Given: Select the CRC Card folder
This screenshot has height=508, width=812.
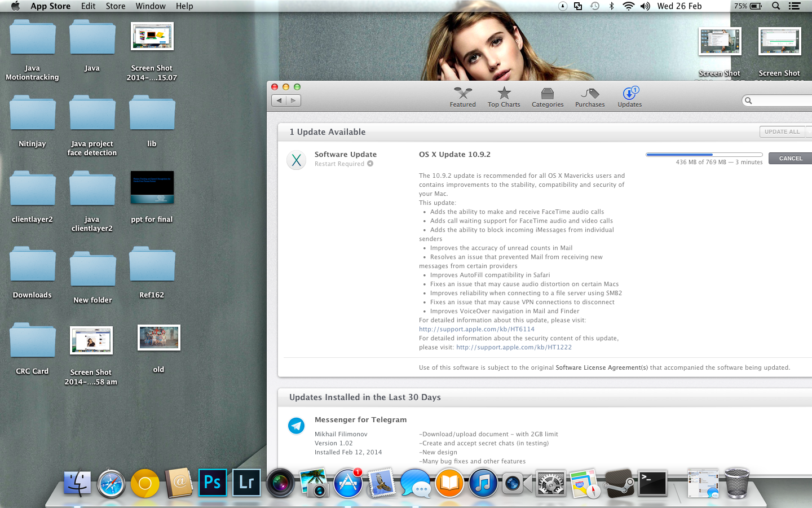Looking at the screenshot, I should [x=32, y=348].
